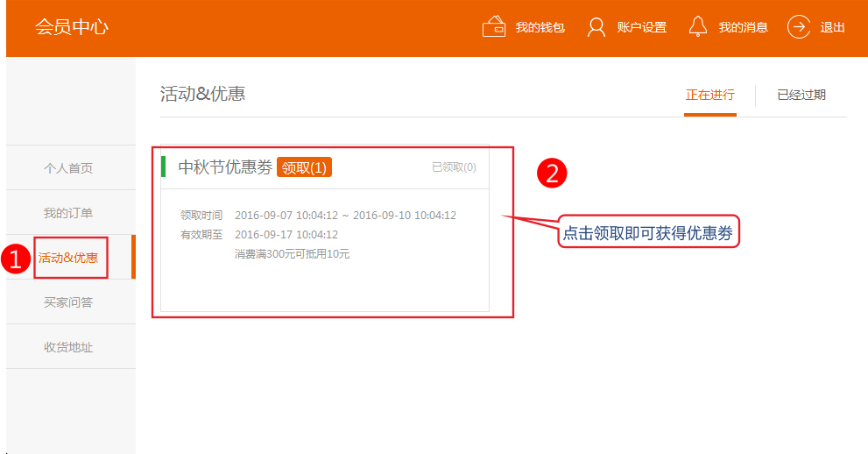Open 买家问答 from the sidebar
Viewport: 868px width, 454px height.
[68, 302]
